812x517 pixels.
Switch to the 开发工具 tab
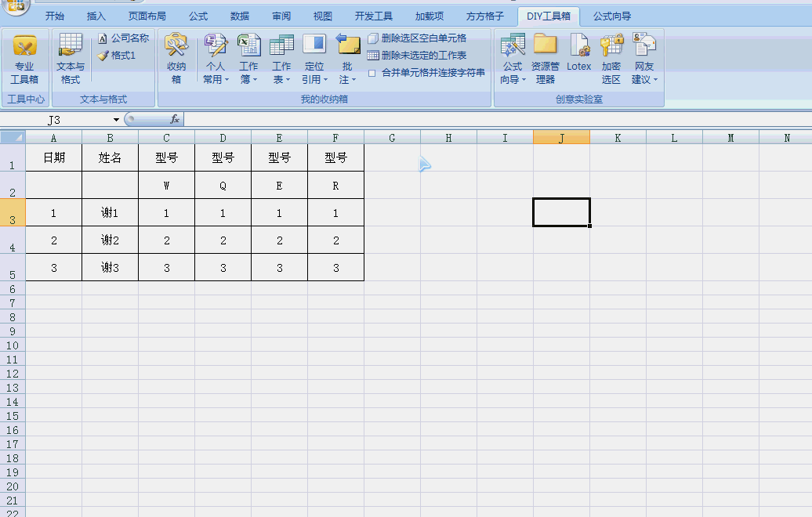373,16
